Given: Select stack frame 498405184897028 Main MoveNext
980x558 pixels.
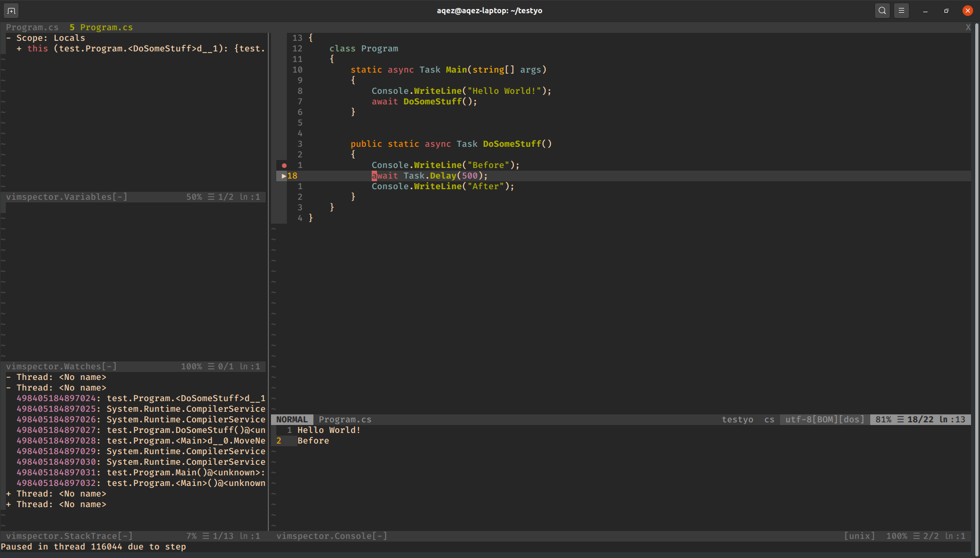Looking at the screenshot, I should tap(141, 441).
